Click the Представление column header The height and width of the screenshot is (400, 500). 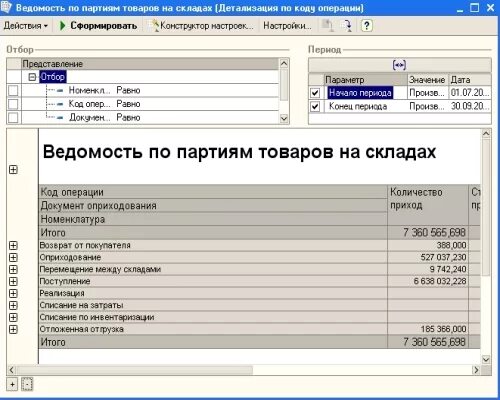tap(150, 64)
